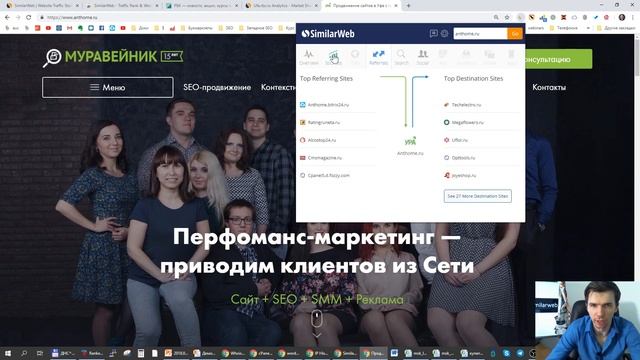This screenshot has width=640, height=360.
Task: Open the Word taskbar icon
Action: tap(393, 353)
